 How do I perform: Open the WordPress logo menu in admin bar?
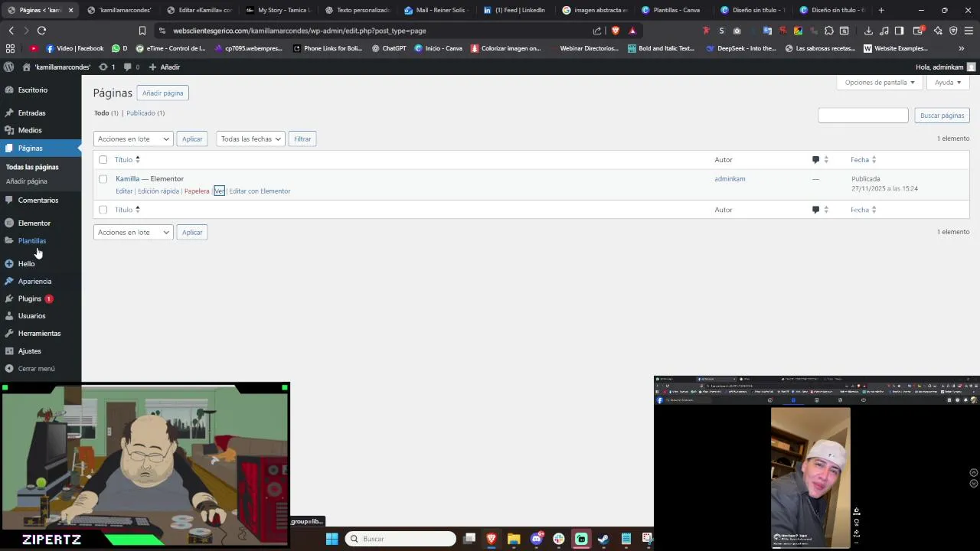[x=9, y=67]
